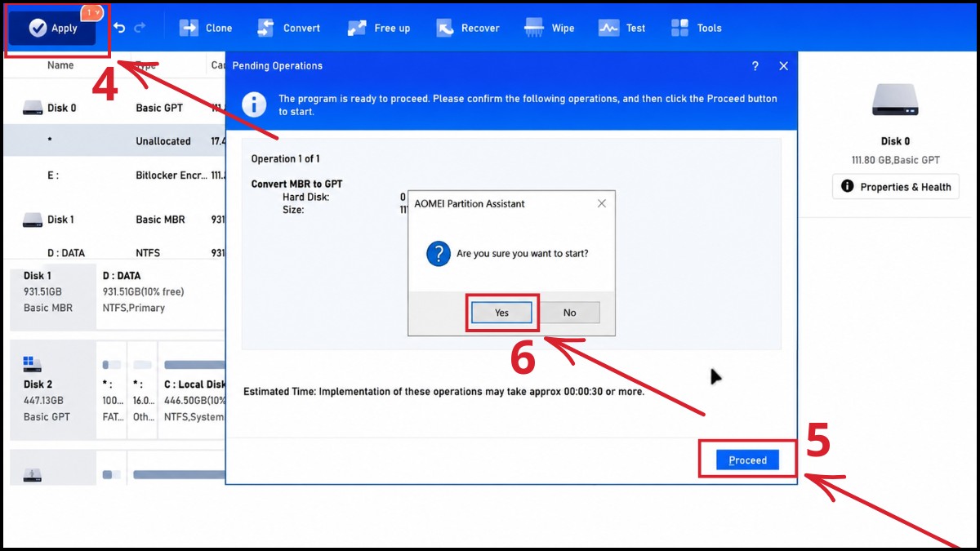Select the D : DATA NTFS row
This screenshot has width=980, height=551.
[114, 253]
